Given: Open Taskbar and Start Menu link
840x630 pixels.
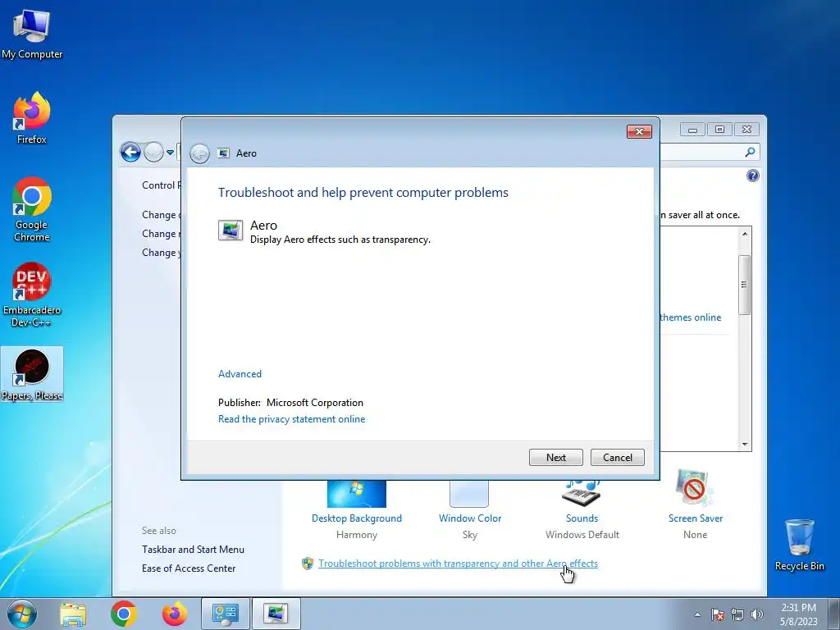Looking at the screenshot, I should [193, 549].
